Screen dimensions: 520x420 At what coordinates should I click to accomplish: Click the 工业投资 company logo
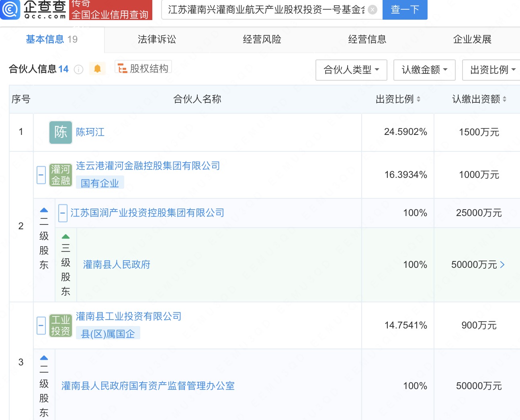coord(60,325)
